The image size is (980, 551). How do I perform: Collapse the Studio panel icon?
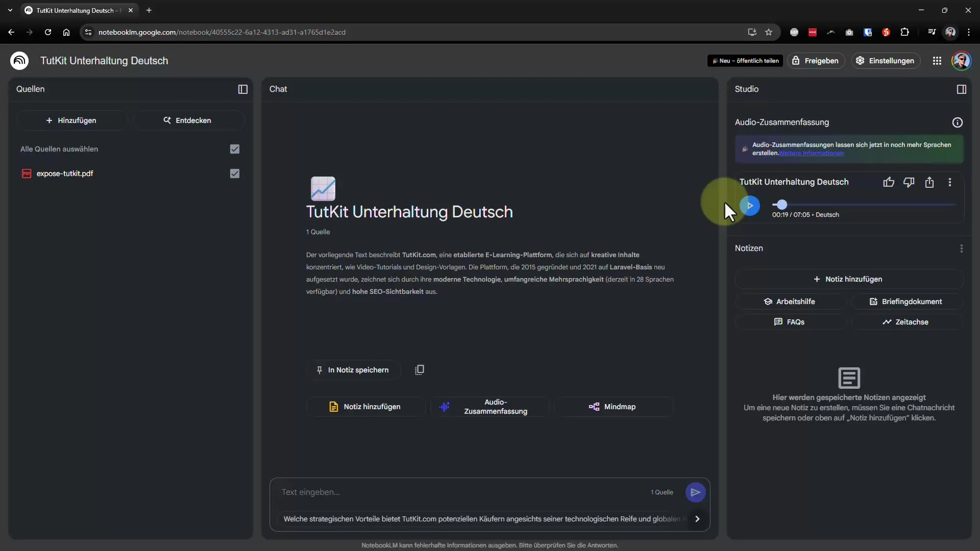click(962, 89)
